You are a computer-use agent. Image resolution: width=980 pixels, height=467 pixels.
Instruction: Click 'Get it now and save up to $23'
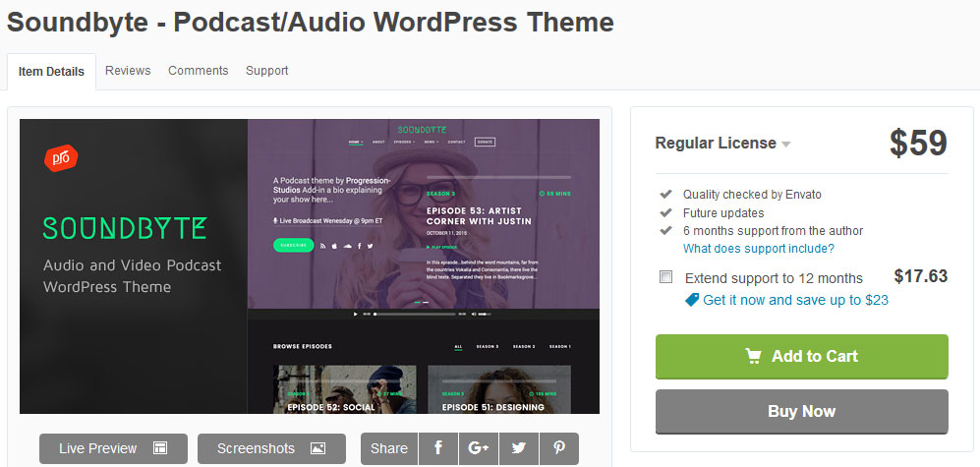click(x=795, y=300)
